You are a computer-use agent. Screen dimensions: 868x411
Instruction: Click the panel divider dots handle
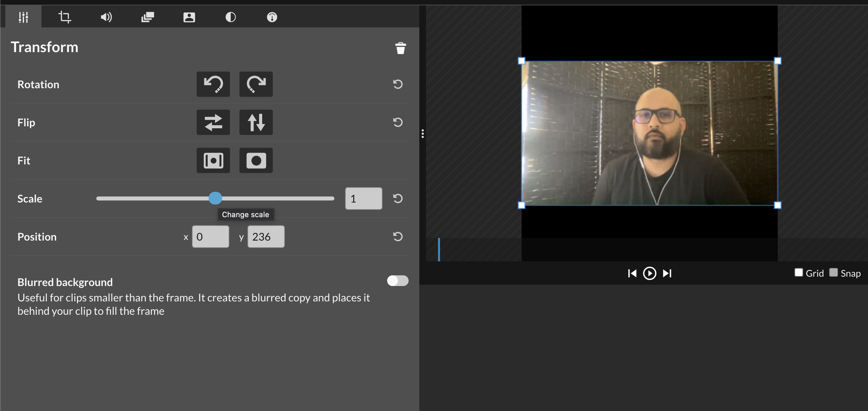pos(423,134)
